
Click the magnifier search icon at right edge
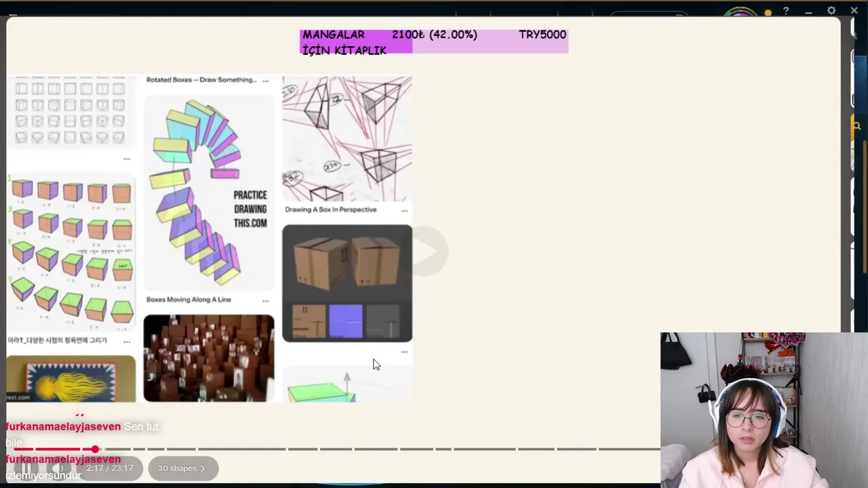(857, 125)
